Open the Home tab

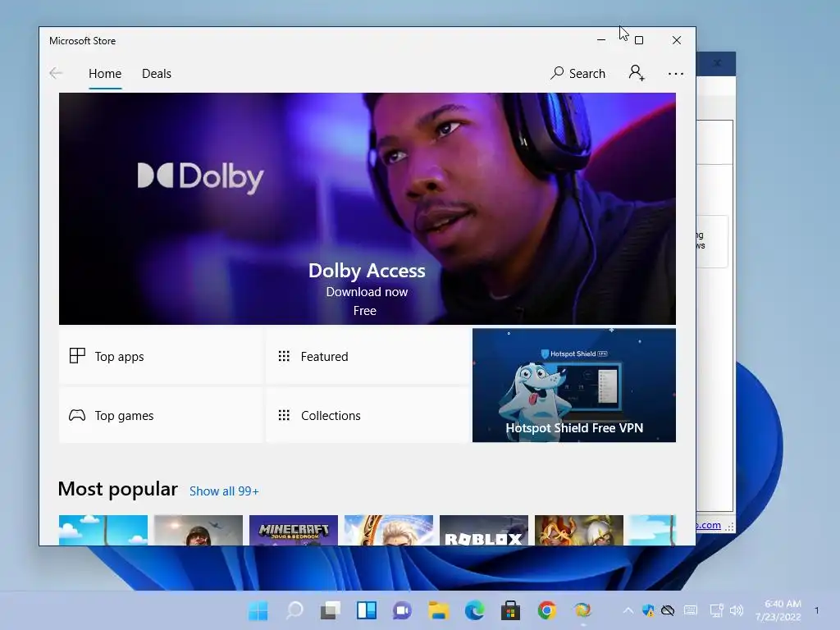105,73
